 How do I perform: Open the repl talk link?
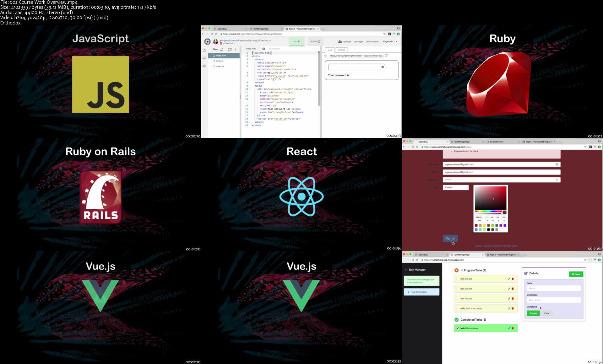click(x=345, y=41)
